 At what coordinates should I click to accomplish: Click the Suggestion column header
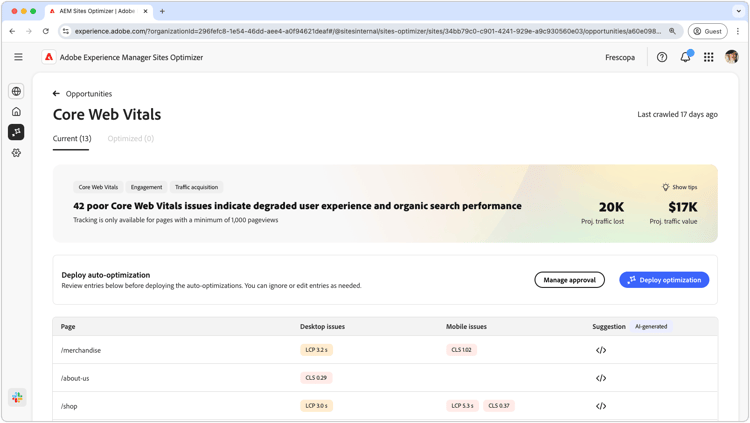coord(609,326)
